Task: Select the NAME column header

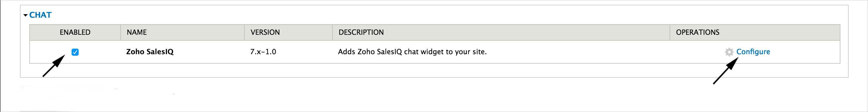Action: [x=137, y=32]
